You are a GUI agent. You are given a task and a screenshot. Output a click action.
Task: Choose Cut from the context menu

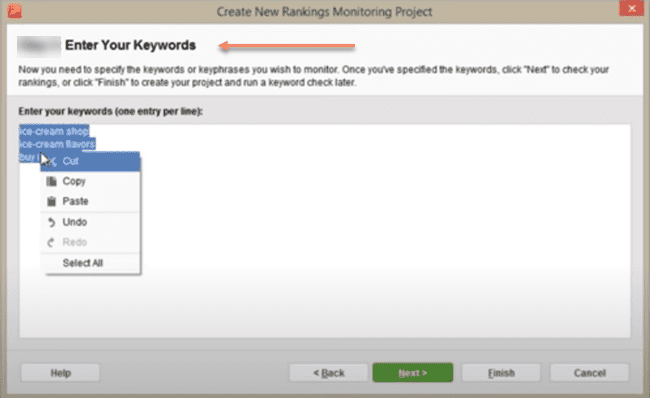pos(90,162)
